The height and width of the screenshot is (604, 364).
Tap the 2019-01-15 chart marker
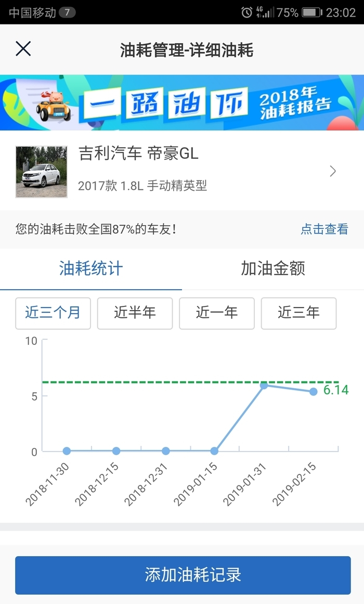pyautogui.click(x=214, y=452)
